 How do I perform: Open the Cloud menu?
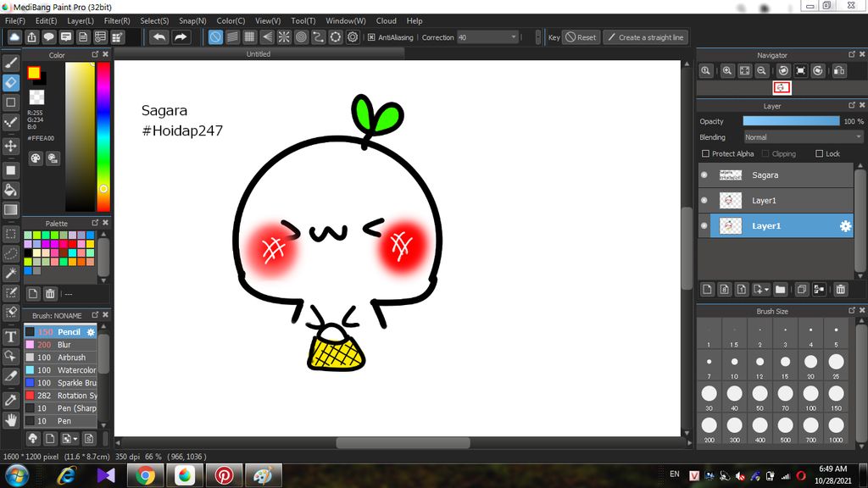pos(386,20)
